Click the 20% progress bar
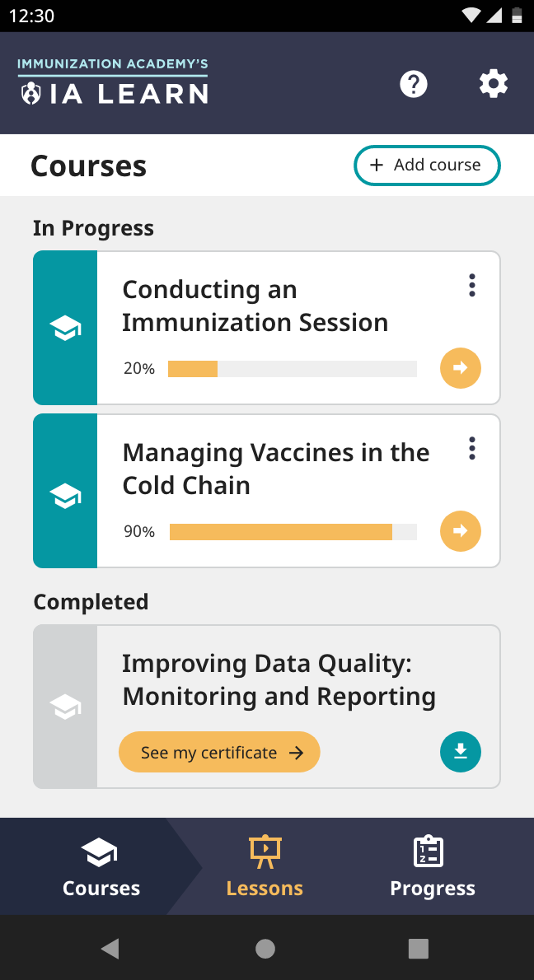The width and height of the screenshot is (534, 980). pyautogui.click(x=292, y=369)
